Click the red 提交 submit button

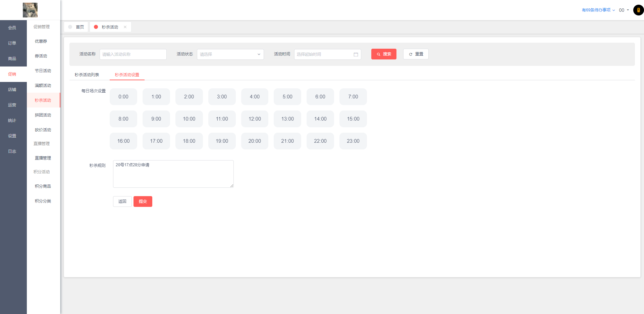[143, 201]
